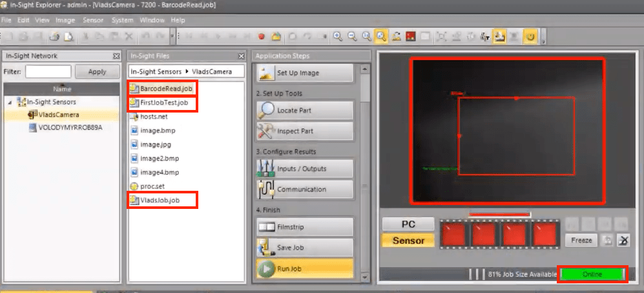Click the Communication step label
Screen dimensions: 644x293
tap(302, 190)
